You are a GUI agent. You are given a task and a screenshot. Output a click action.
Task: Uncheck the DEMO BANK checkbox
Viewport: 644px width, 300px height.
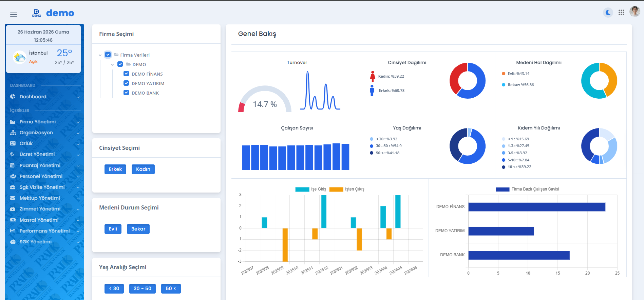point(126,93)
